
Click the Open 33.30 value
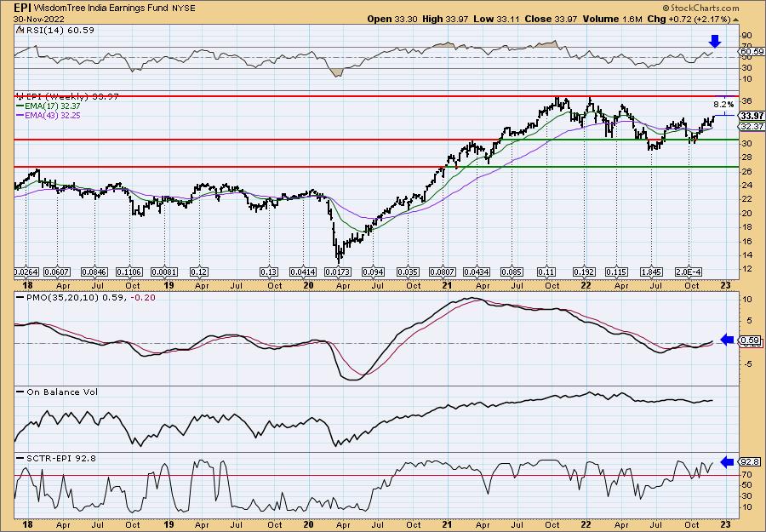404,19
